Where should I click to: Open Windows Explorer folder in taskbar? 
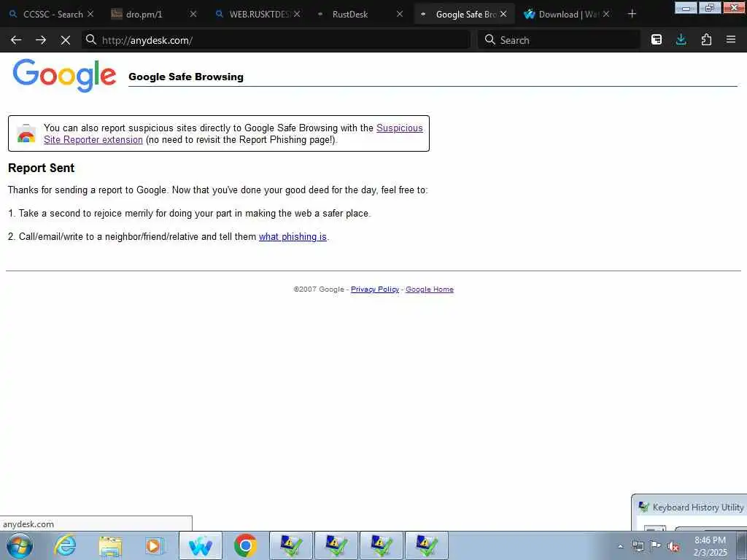click(110, 545)
